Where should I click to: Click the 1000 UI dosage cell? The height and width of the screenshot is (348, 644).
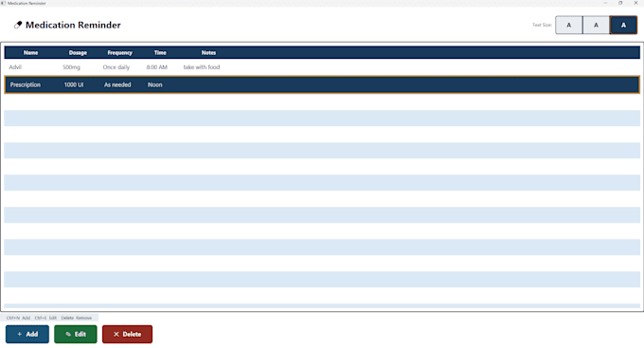(74, 84)
